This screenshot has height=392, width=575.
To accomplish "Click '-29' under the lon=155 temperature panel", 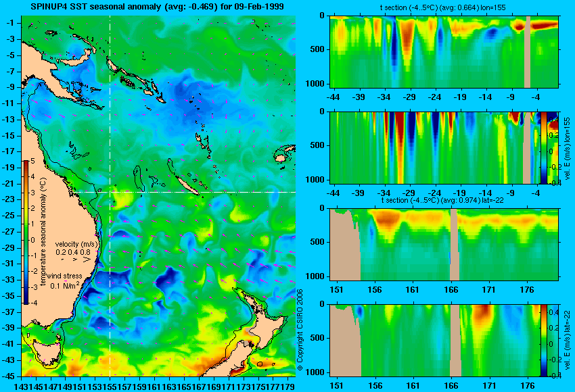I will [409, 97].
